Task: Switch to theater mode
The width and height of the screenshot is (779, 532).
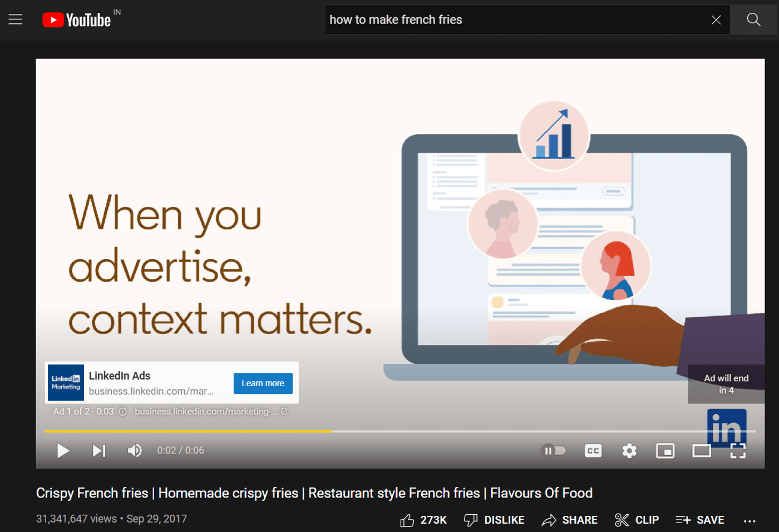Action: (702, 451)
